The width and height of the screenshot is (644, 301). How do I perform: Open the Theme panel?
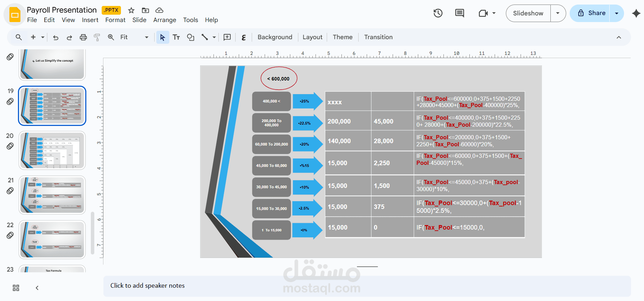[343, 37]
